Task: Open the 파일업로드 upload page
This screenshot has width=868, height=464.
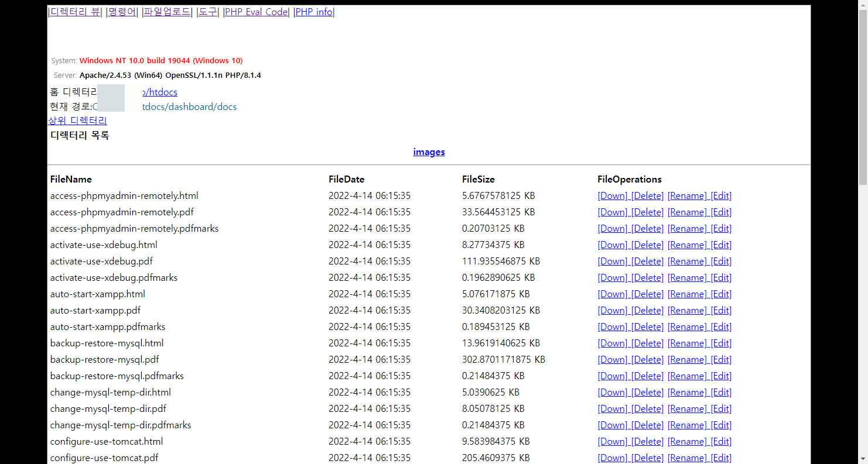Action: [x=166, y=12]
